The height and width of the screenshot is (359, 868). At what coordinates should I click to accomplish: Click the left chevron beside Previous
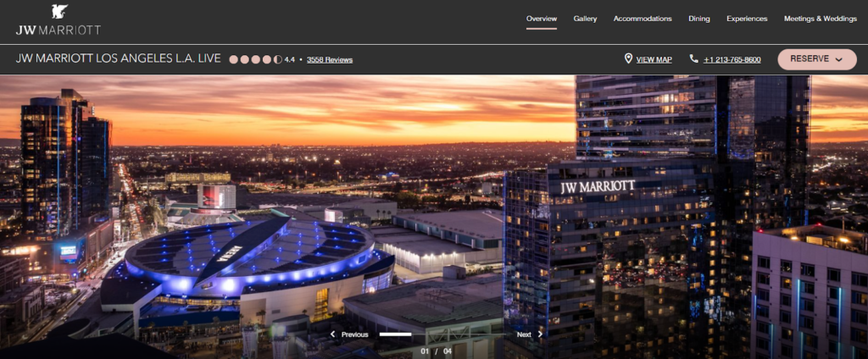click(332, 334)
